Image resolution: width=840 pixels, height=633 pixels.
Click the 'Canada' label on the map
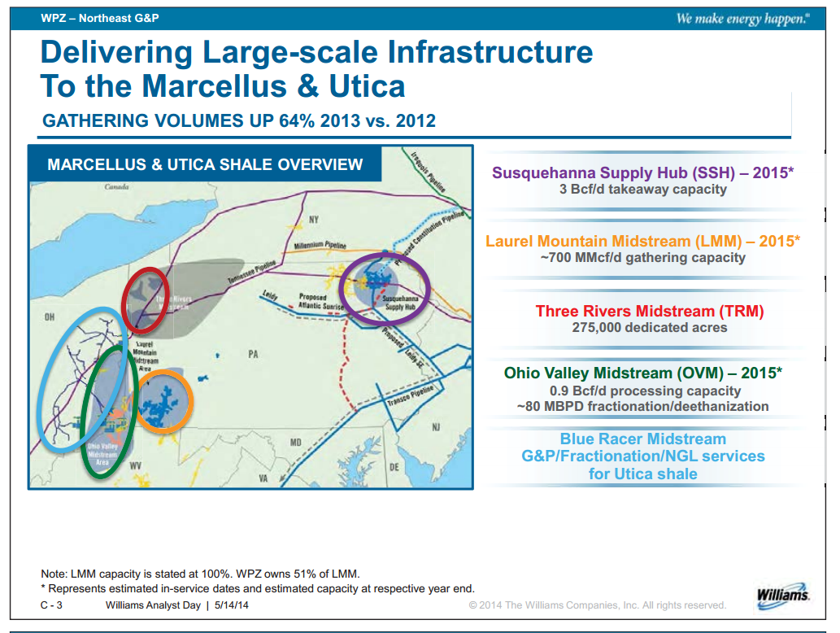(116, 187)
